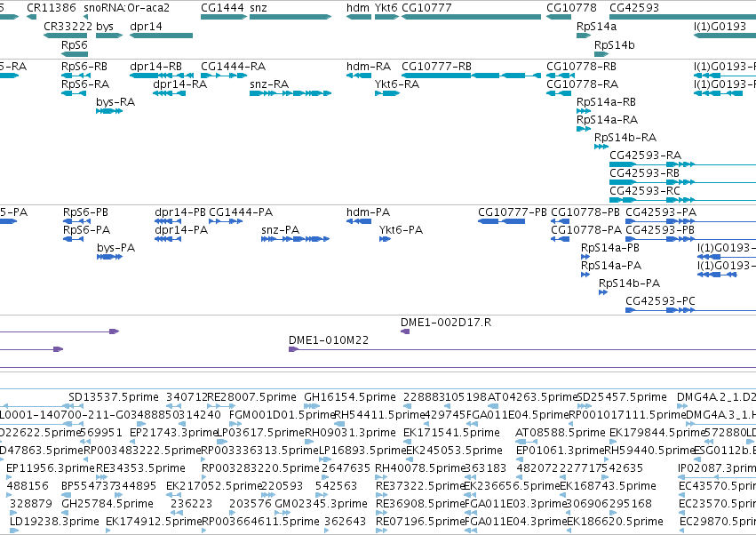
Task: Click the bys-PA protein feature
Action: click(x=109, y=257)
